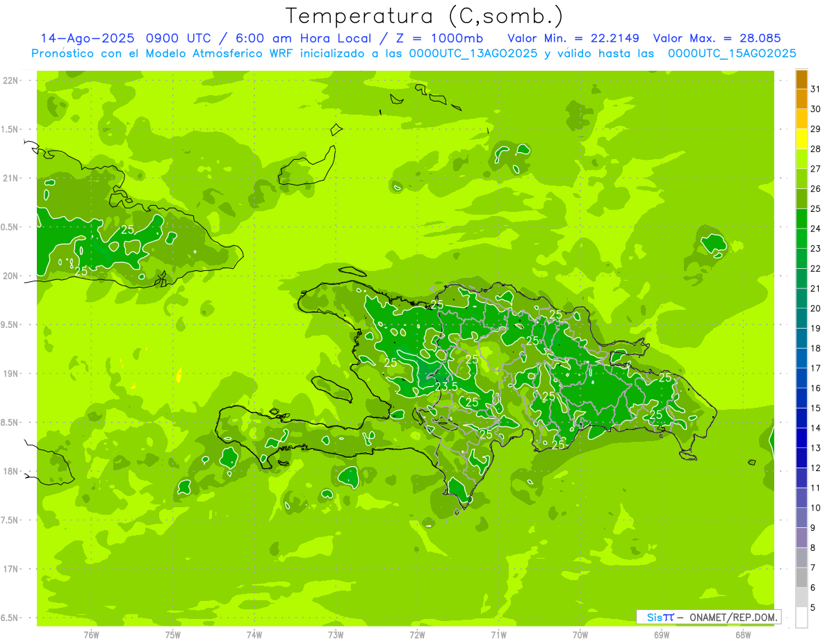Click the "20N" latitude axis label
Image resolution: width=834 pixels, height=644 pixels.
(x=10, y=276)
